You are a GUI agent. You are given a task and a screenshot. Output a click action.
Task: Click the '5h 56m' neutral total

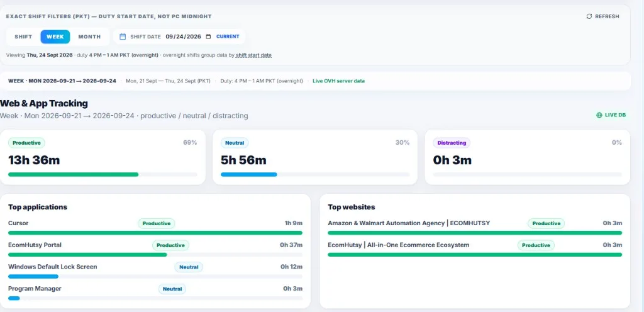tap(243, 160)
